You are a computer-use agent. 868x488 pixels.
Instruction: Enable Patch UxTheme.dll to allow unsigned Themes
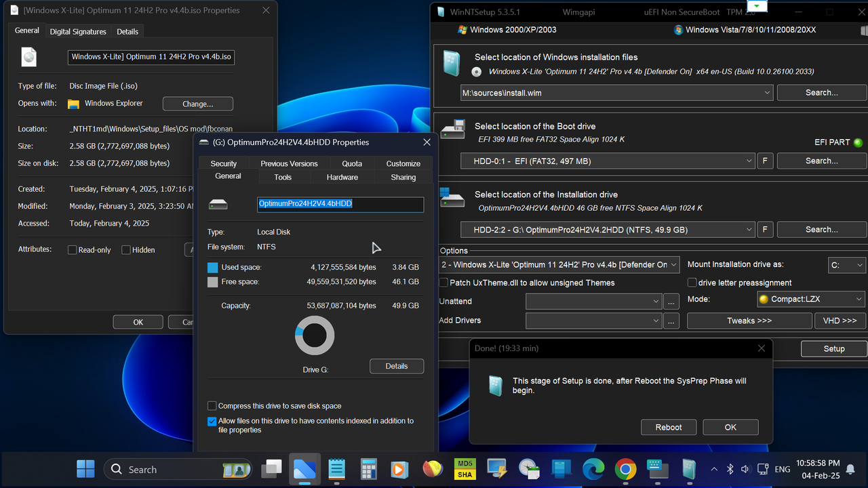point(443,283)
